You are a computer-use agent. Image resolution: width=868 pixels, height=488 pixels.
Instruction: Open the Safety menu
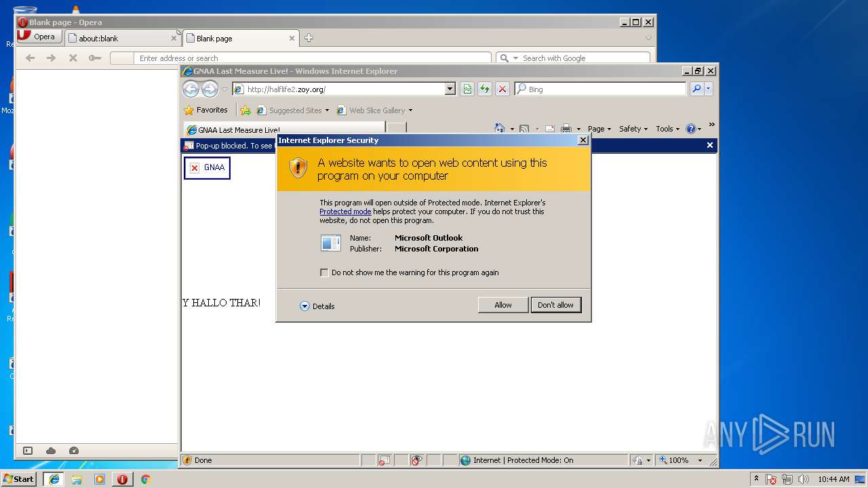(x=633, y=129)
